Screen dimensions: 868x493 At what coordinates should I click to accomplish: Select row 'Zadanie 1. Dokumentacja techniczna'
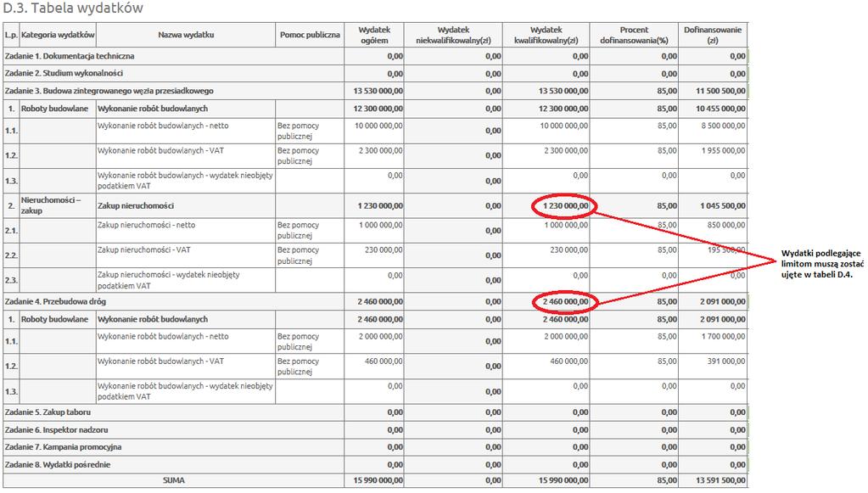click(375, 56)
